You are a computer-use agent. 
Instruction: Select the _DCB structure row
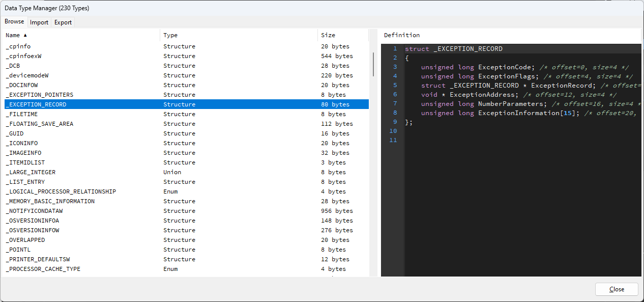pos(186,66)
